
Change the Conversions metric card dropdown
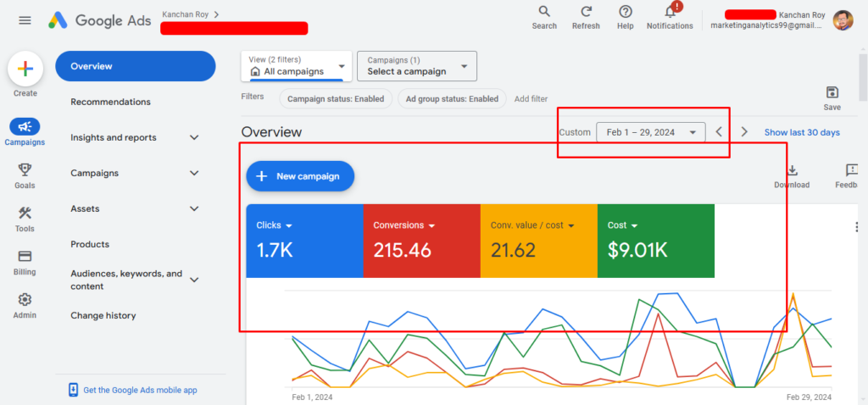pyautogui.click(x=431, y=225)
